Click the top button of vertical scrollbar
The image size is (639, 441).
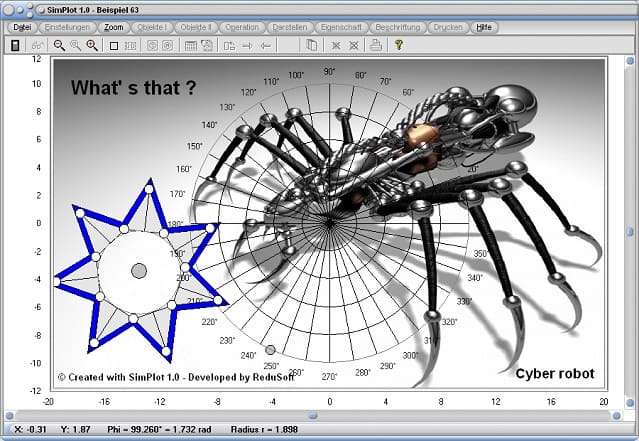click(630, 61)
